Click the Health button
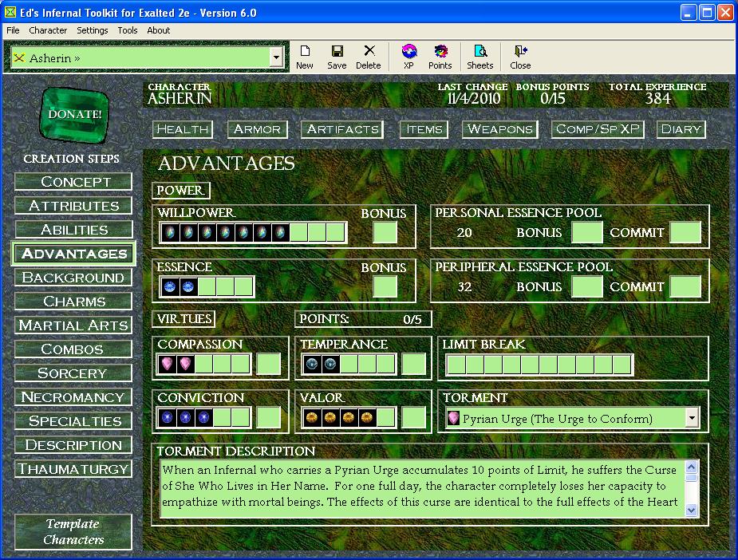The image size is (738, 560). click(x=183, y=129)
